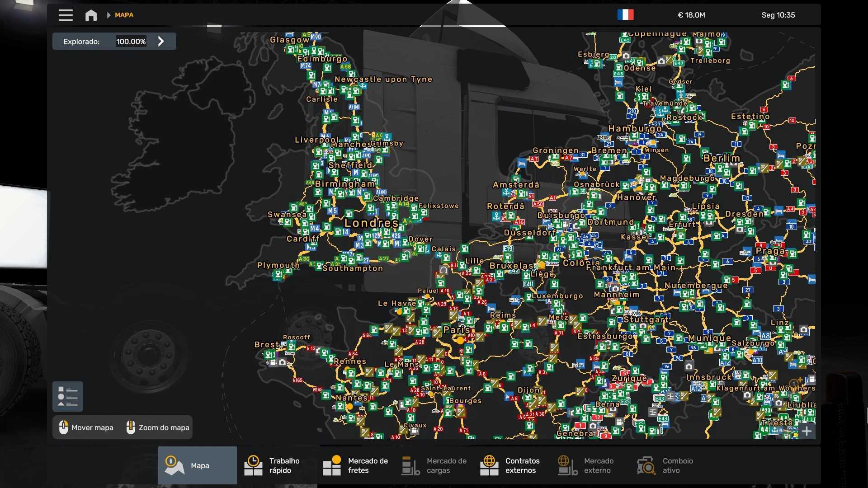Open the hamburger main menu

(x=66, y=15)
